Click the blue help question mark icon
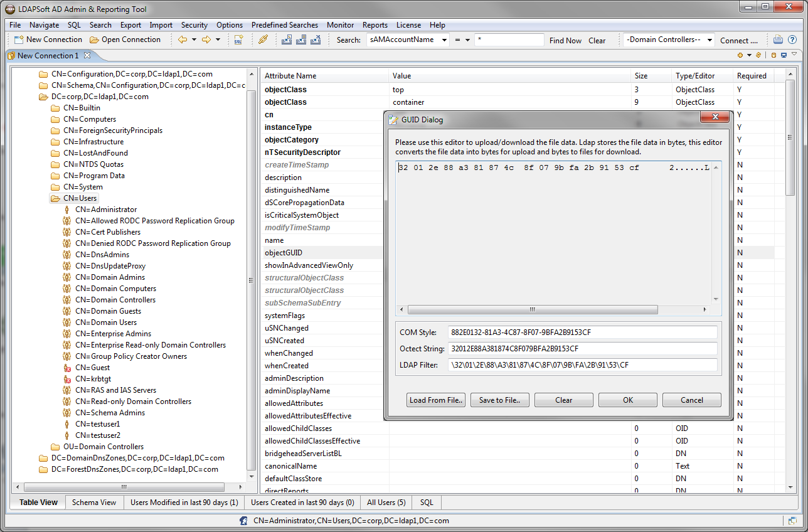The width and height of the screenshot is (808, 532). pos(792,40)
